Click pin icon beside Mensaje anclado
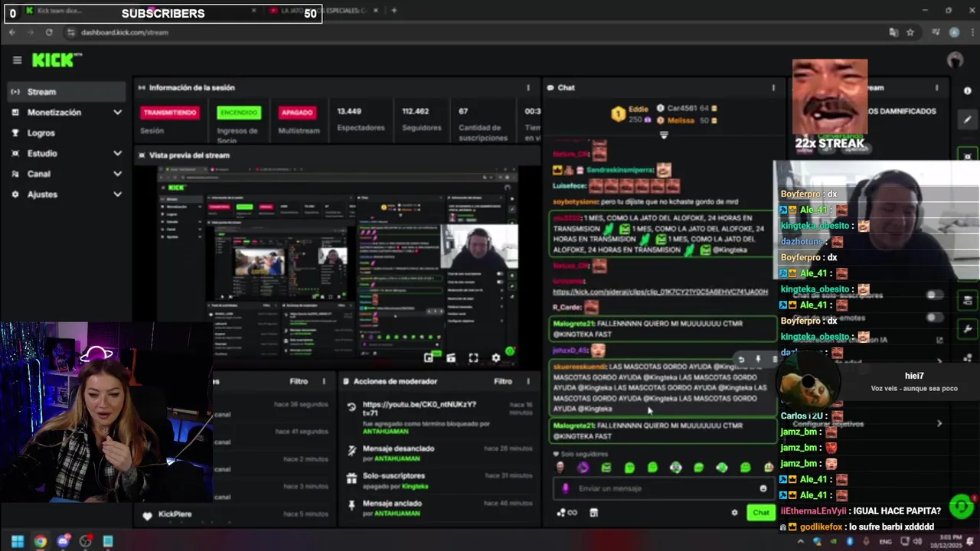The height and width of the screenshot is (551, 980). (351, 505)
